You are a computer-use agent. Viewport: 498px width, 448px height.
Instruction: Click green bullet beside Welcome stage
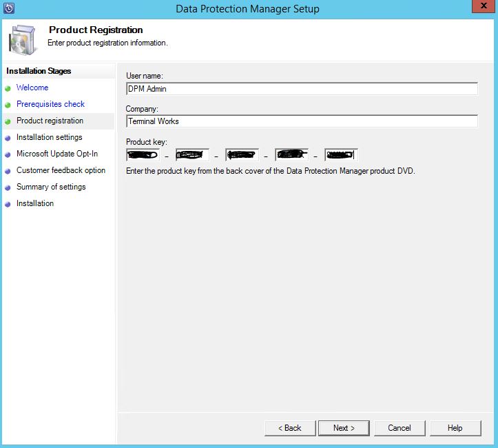point(8,88)
